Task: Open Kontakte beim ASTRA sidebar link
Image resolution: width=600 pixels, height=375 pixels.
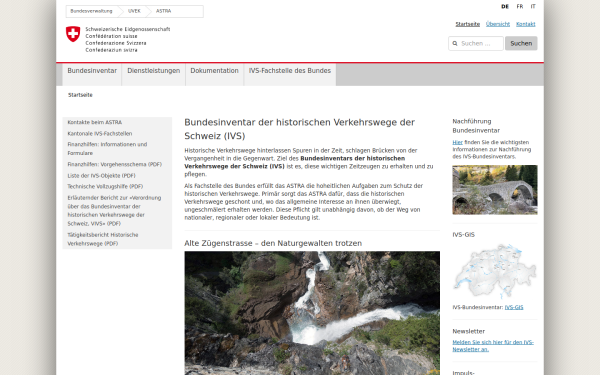Action: 95,122
